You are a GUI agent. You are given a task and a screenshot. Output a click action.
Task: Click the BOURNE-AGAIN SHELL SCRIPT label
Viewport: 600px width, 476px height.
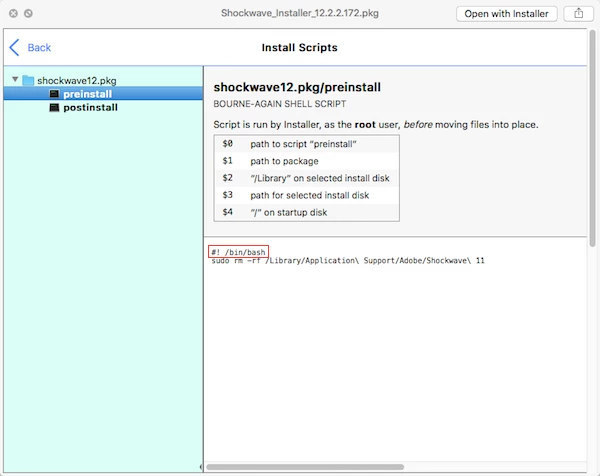(x=280, y=104)
